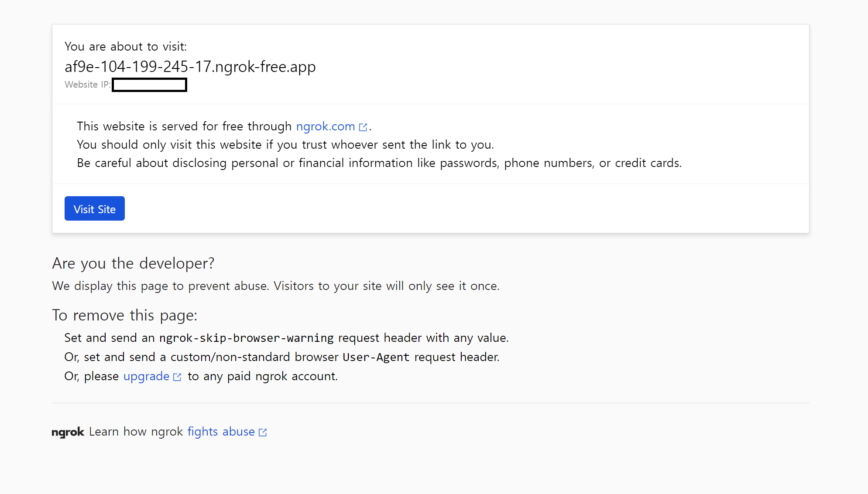Click the af9e-104-199-245-17.ngrok-free.app hostname text
Image resolution: width=868 pixels, height=494 pixels.
tap(190, 67)
